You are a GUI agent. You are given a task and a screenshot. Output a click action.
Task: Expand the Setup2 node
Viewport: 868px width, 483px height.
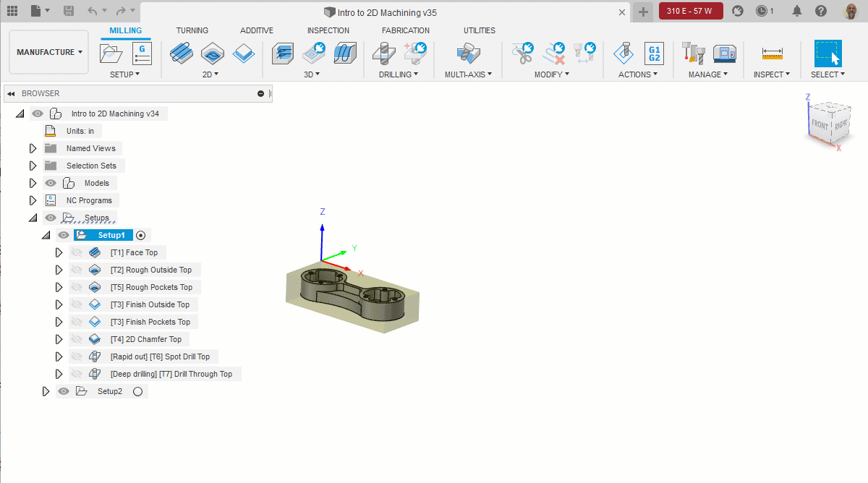coord(46,391)
